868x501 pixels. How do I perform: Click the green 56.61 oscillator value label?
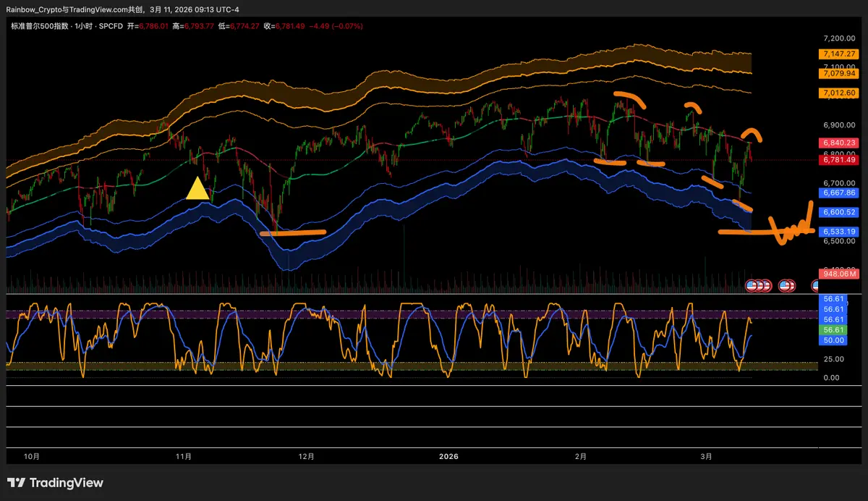[834, 329]
